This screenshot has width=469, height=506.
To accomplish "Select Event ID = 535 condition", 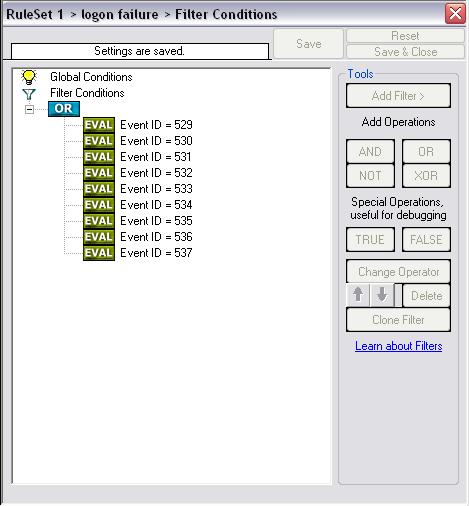I will [x=156, y=221].
